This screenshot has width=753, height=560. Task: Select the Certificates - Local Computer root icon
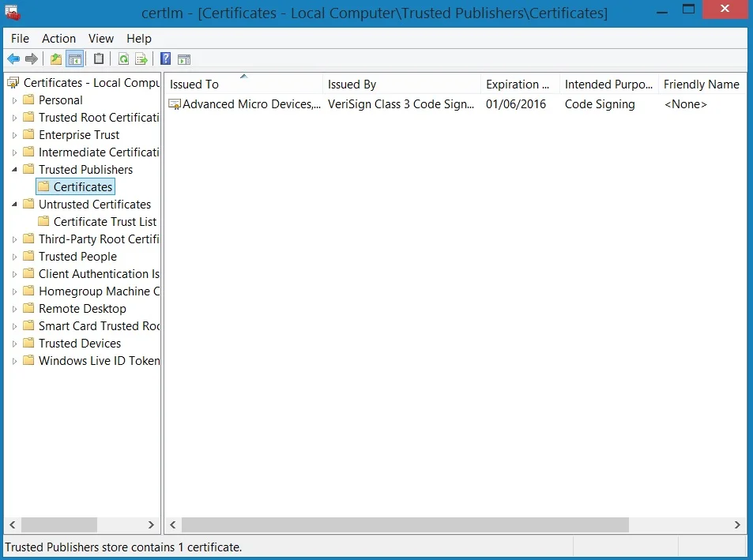[13, 83]
